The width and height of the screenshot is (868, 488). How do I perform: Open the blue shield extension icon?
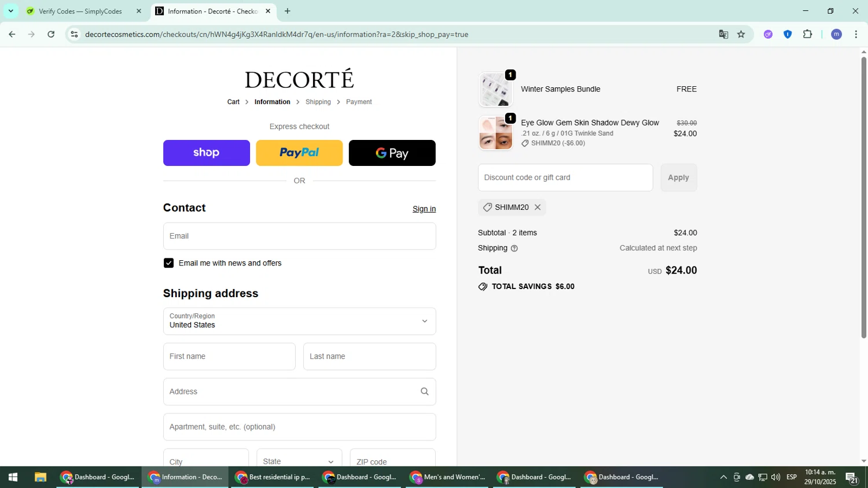pyautogui.click(x=788, y=34)
